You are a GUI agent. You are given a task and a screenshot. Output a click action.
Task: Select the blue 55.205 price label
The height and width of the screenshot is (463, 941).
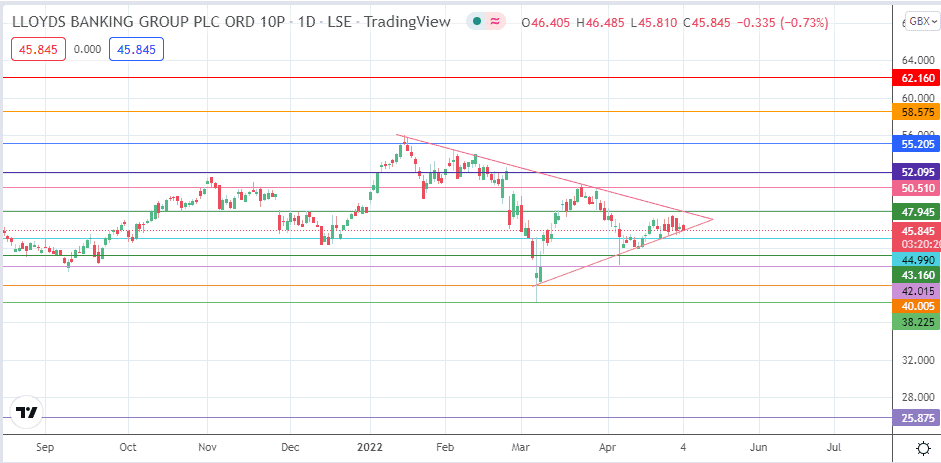(917, 144)
